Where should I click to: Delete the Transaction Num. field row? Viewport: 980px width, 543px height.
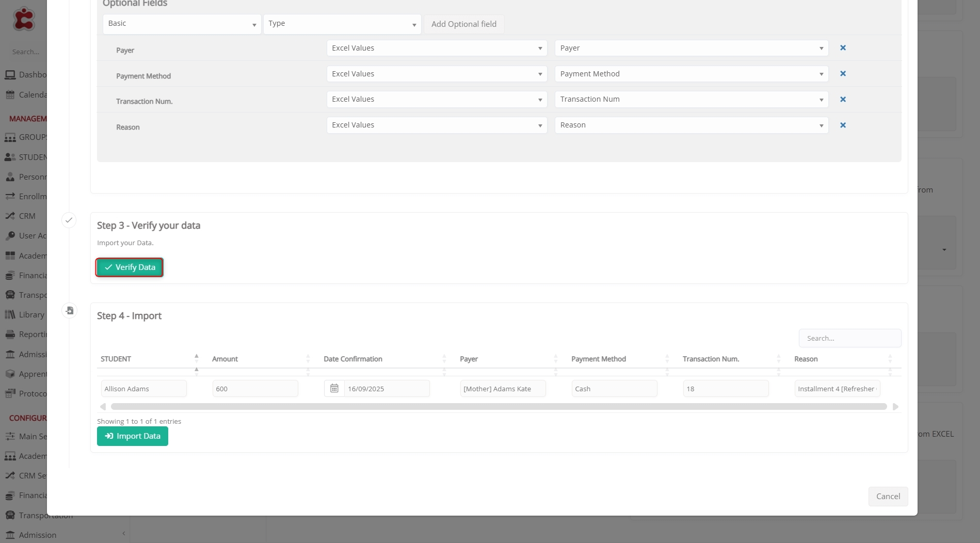click(x=843, y=100)
